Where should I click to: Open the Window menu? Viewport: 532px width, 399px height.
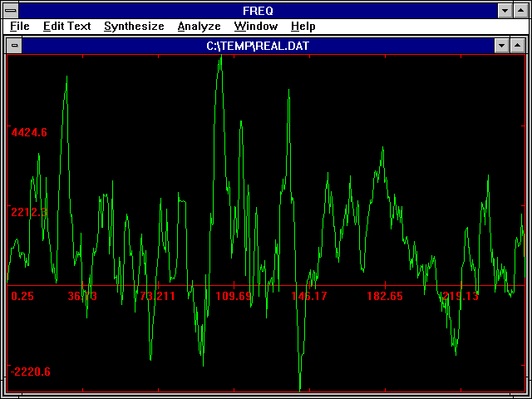(x=256, y=27)
